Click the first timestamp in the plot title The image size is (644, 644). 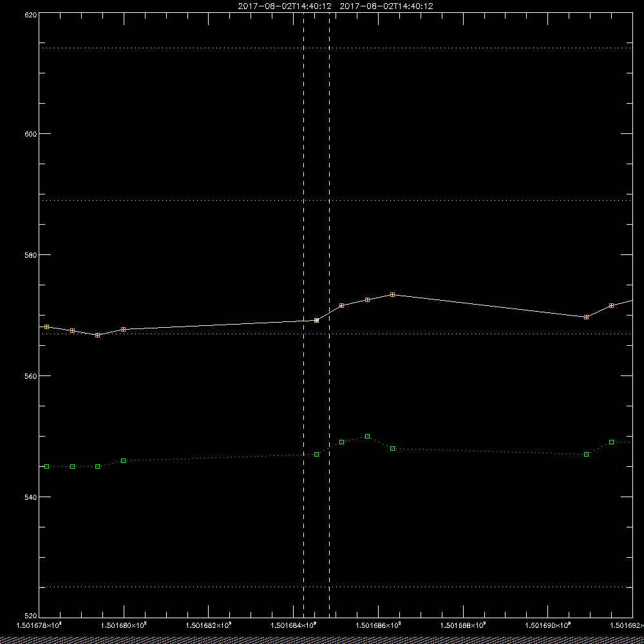click(285, 6)
